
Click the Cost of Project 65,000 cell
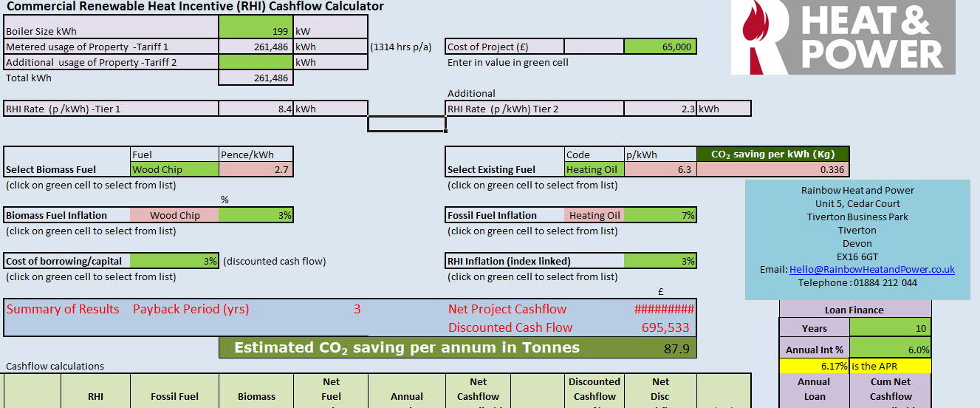659,47
